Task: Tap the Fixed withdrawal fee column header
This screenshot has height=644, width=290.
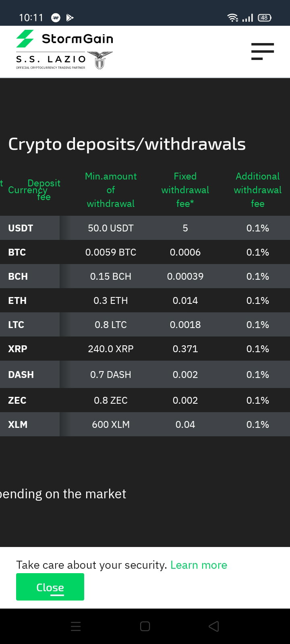Action: click(185, 190)
